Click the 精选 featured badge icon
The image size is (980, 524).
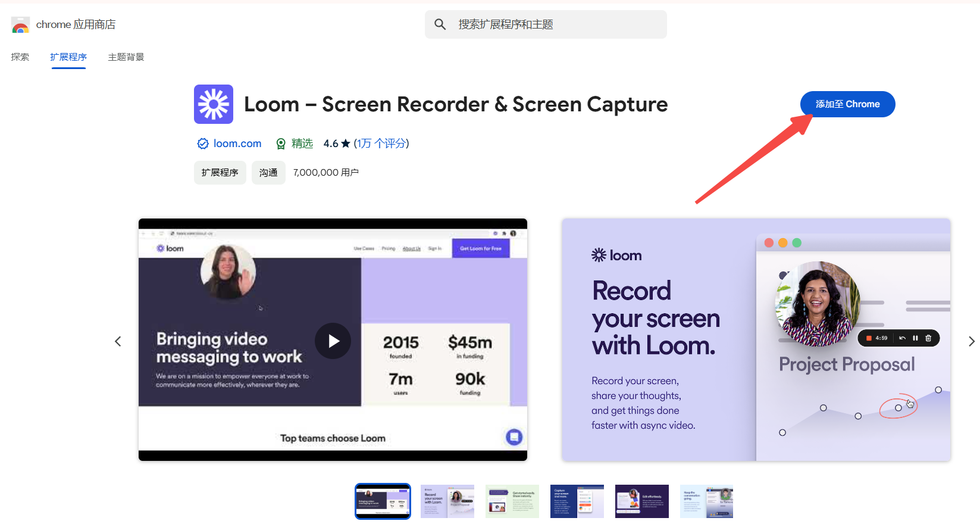click(x=281, y=144)
